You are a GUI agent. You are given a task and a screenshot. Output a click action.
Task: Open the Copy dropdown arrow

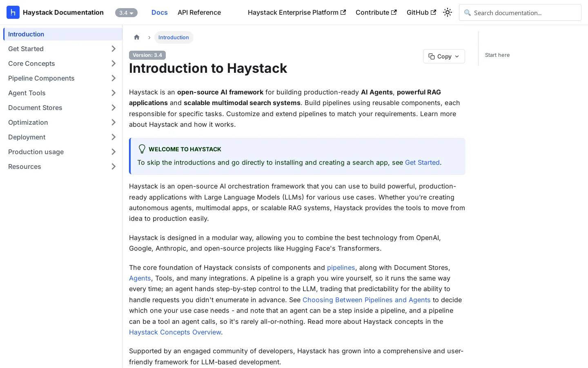457,56
